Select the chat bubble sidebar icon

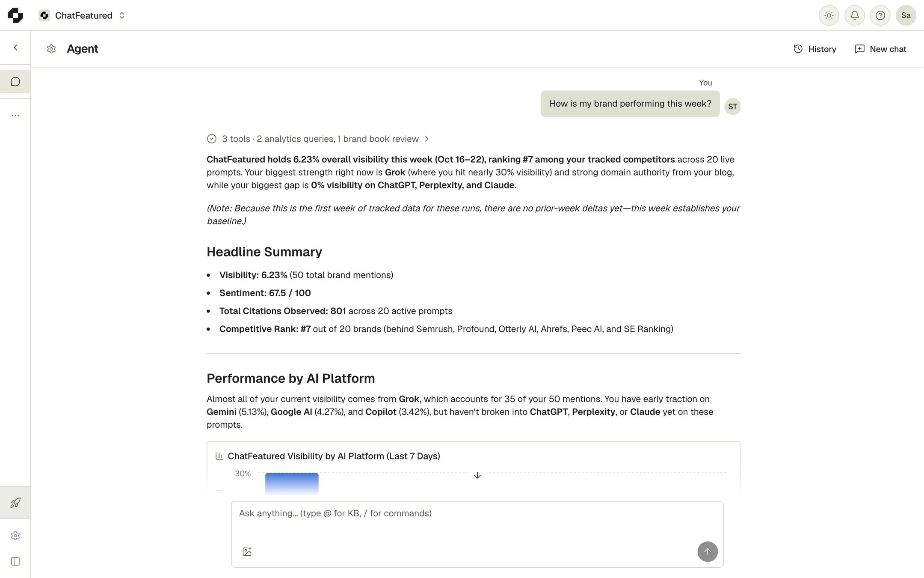(15, 81)
